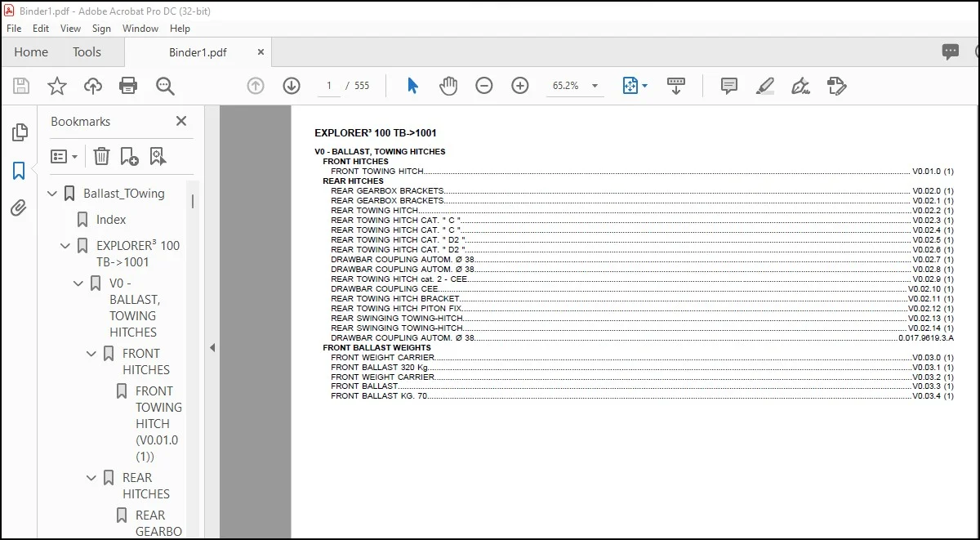The image size is (980, 540).
Task: Switch to the Tools tab
Action: (x=87, y=52)
